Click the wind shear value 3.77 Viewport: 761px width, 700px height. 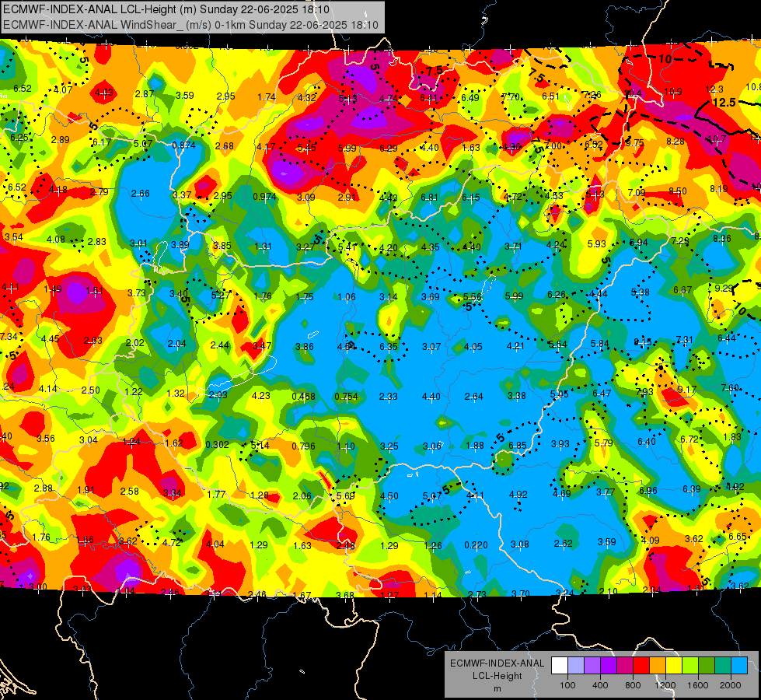(606, 492)
